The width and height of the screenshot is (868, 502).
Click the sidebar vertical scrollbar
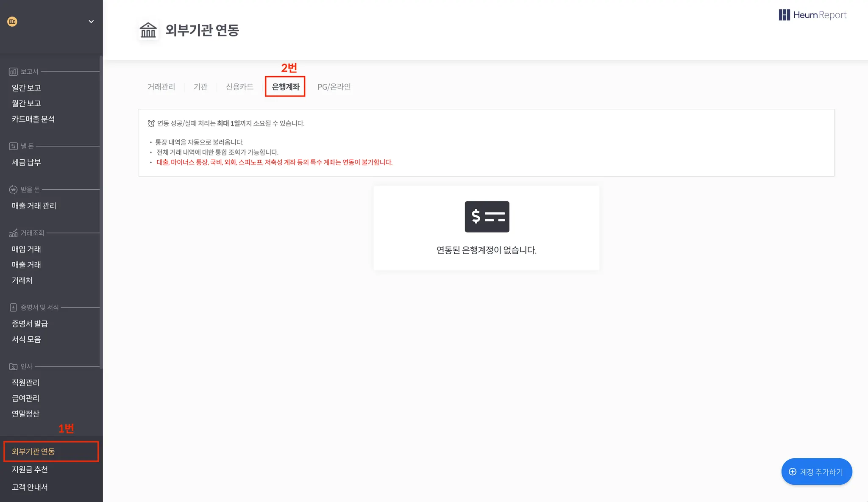(101, 212)
